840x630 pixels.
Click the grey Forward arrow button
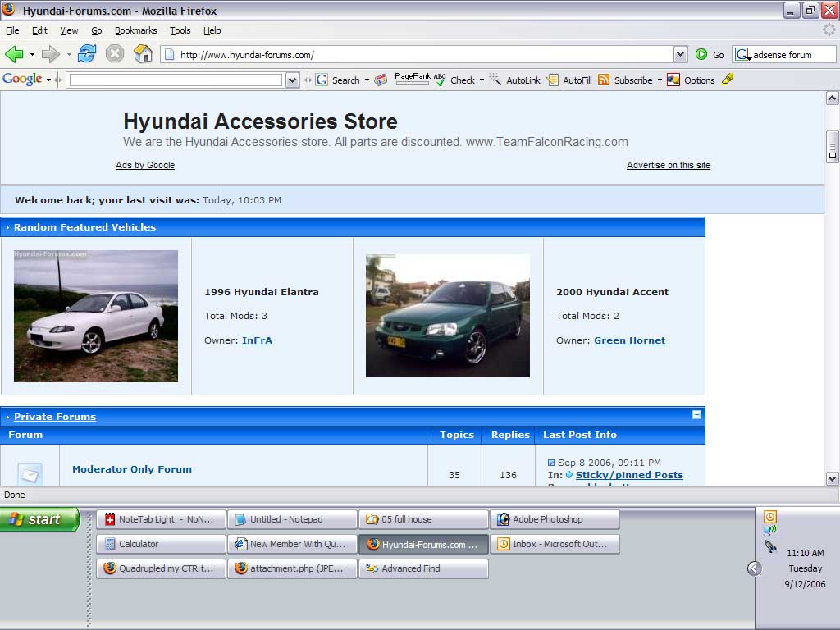pos(50,54)
